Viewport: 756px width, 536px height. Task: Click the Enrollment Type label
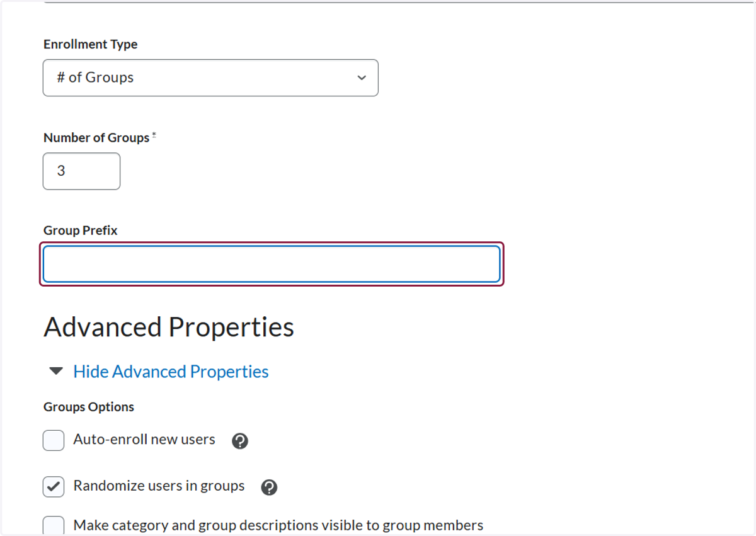91,44
